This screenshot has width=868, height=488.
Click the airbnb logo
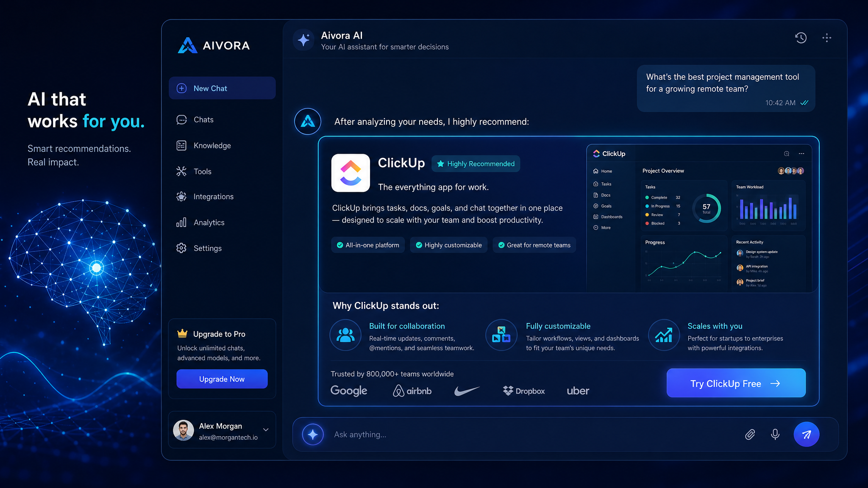(x=412, y=391)
